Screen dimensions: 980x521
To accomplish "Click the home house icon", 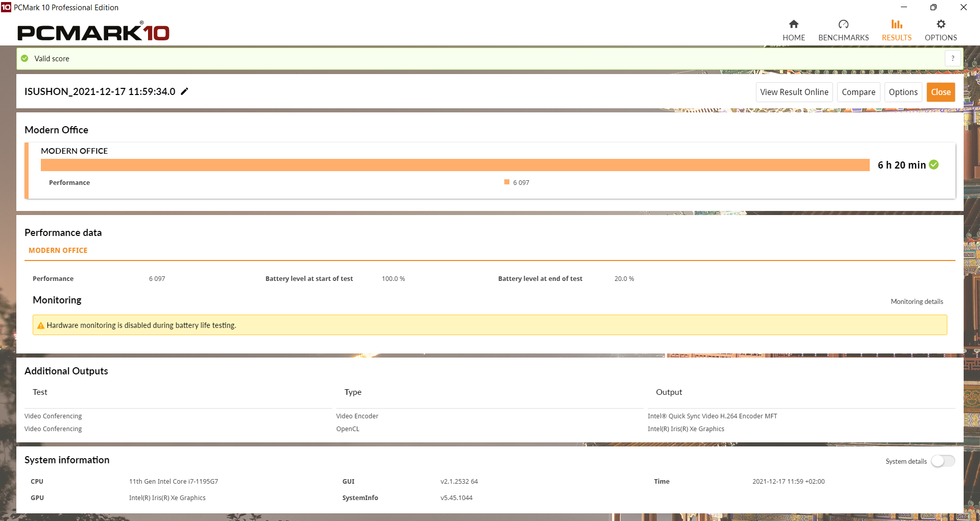I will (x=794, y=24).
